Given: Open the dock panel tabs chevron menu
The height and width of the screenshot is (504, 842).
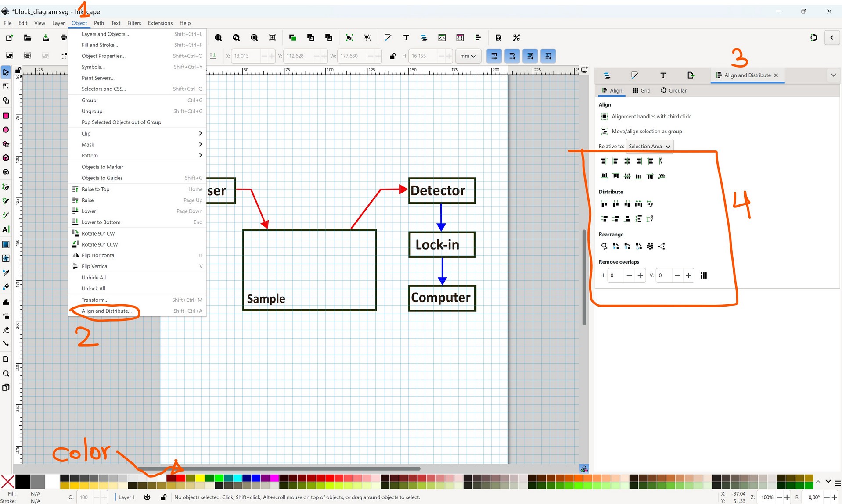Looking at the screenshot, I should point(833,75).
